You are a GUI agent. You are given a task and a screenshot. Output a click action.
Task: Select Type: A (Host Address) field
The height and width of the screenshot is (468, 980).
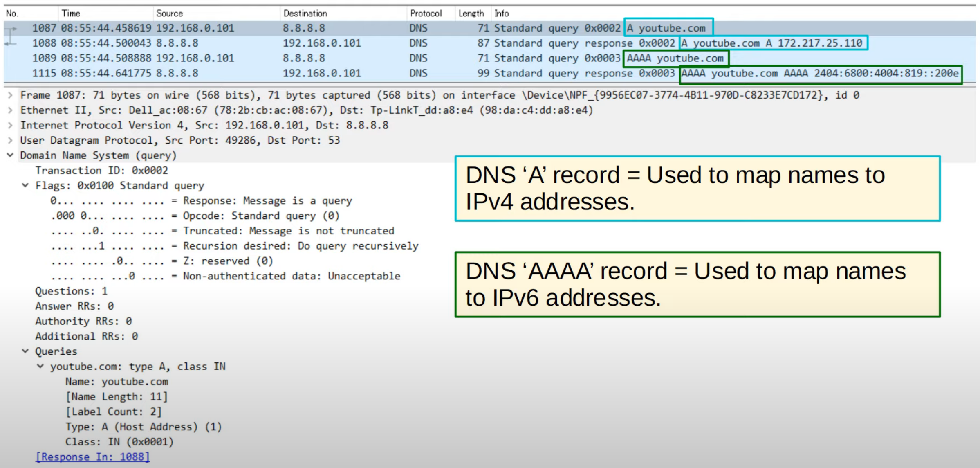pyautogui.click(x=144, y=427)
